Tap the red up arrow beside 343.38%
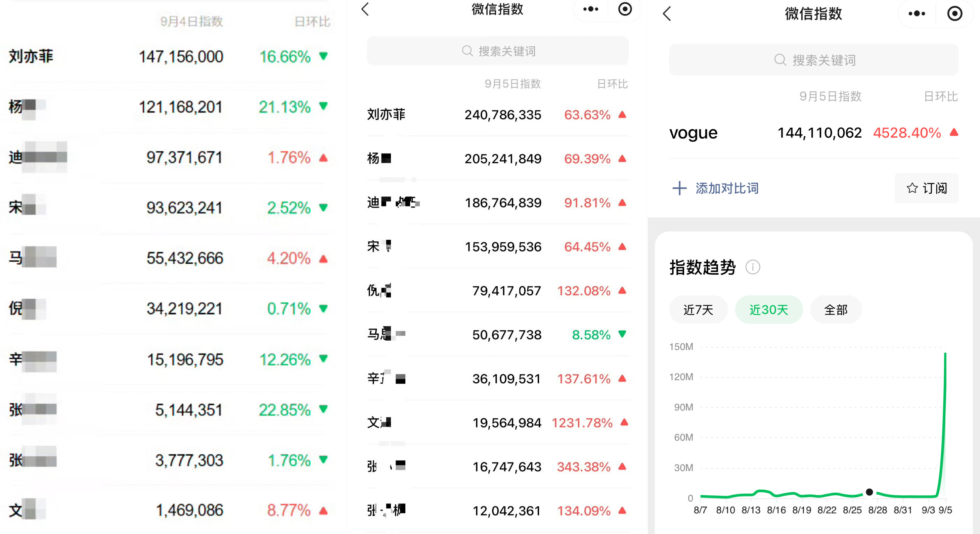Viewport: 980px width, 534px height. [x=622, y=466]
